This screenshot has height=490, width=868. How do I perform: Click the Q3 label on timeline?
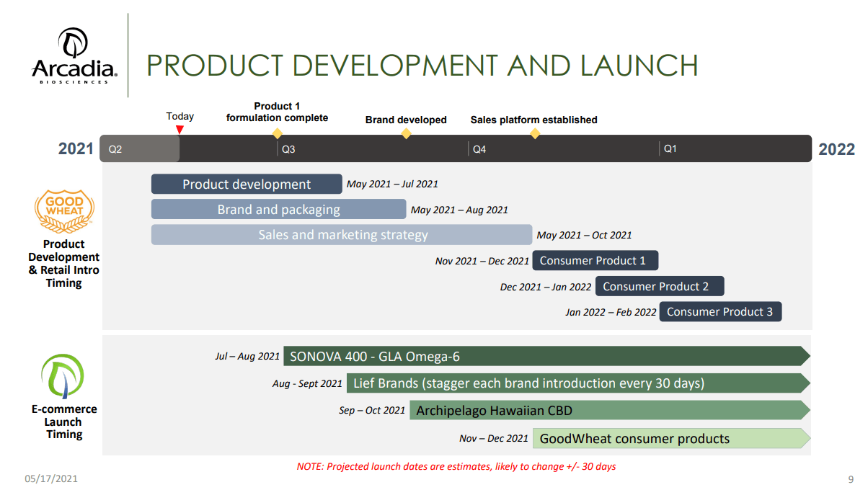click(x=288, y=149)
